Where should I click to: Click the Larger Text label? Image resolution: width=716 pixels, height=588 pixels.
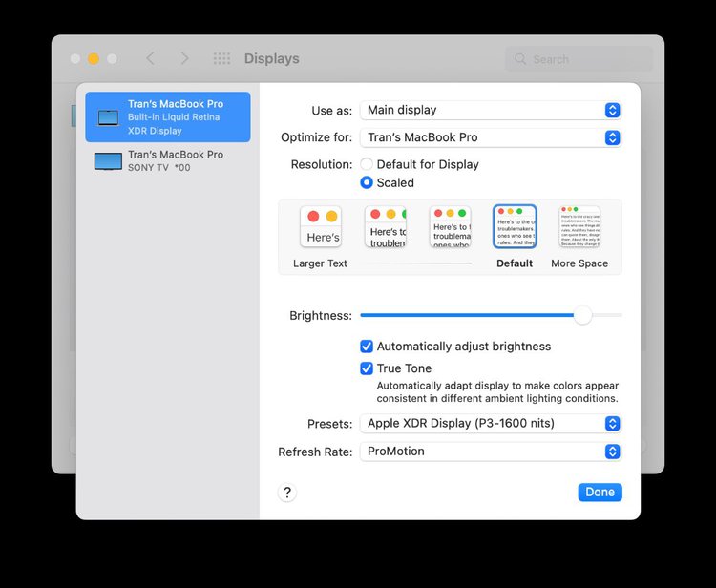tap(320, 263)
